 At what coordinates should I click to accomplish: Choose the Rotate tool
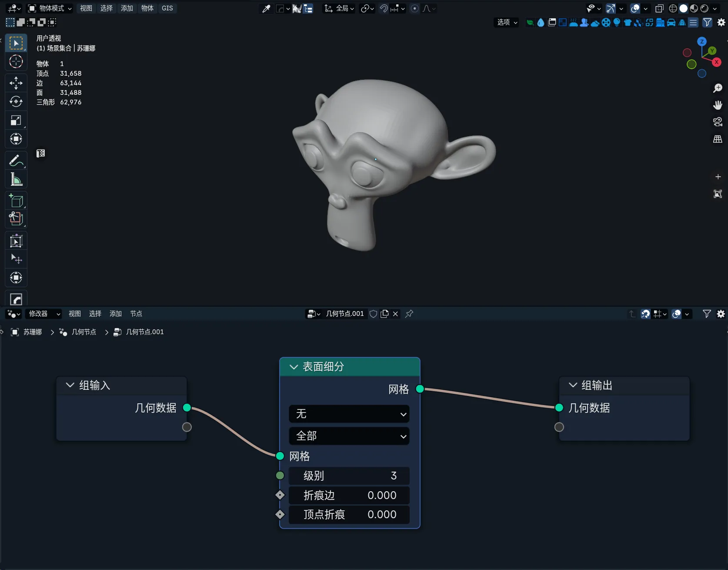[16, 101]
